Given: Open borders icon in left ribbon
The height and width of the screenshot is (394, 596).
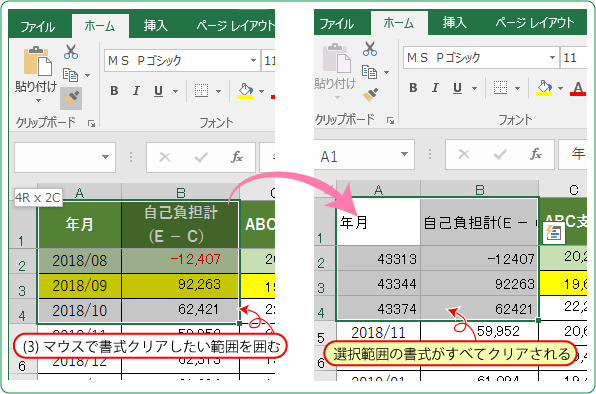Looking at the screenshot, I should click(x=201, y=91).
